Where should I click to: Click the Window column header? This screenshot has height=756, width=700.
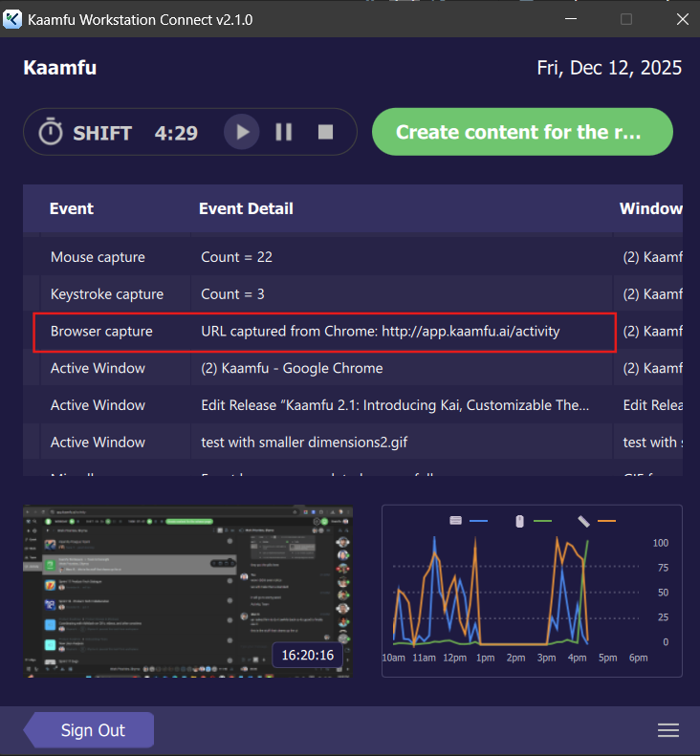[x=650, y=208]
